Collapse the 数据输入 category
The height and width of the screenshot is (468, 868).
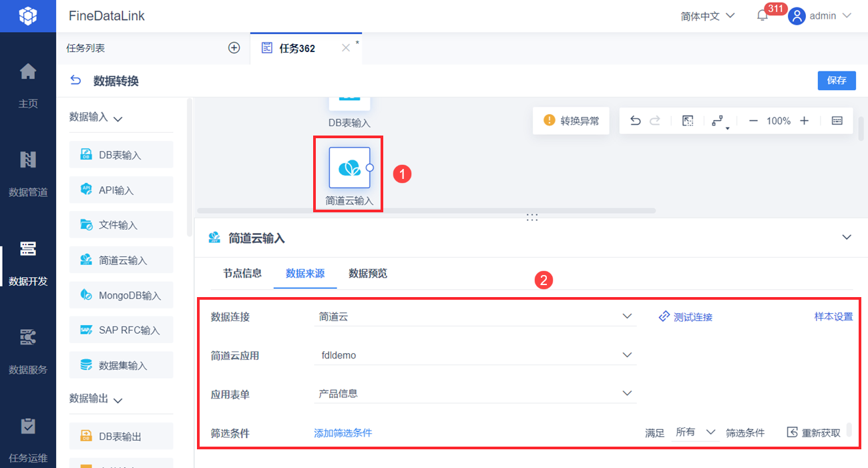[118, 119]
